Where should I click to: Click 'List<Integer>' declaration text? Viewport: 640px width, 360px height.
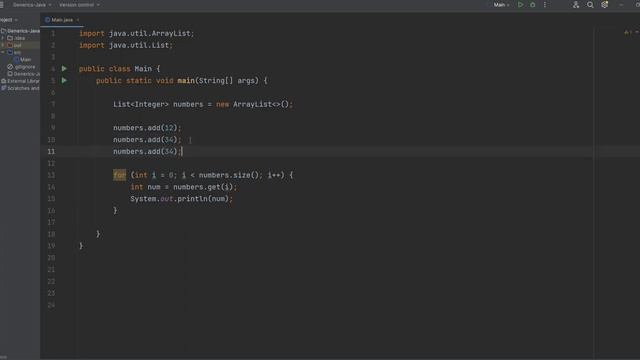click(x=141, y=104)
